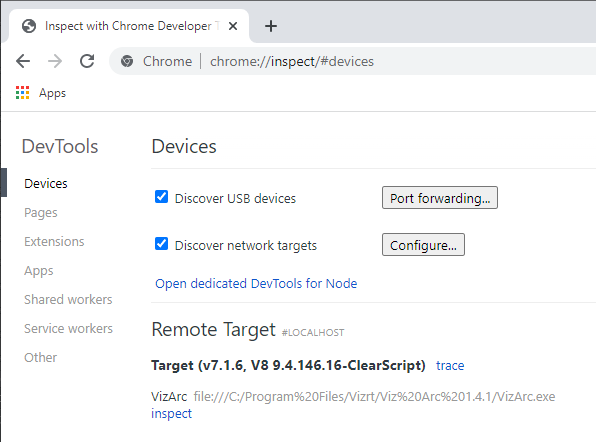Screen dimensions: 596x442
Task: Open the Pages section in sidebar
Action: [41, 213]
